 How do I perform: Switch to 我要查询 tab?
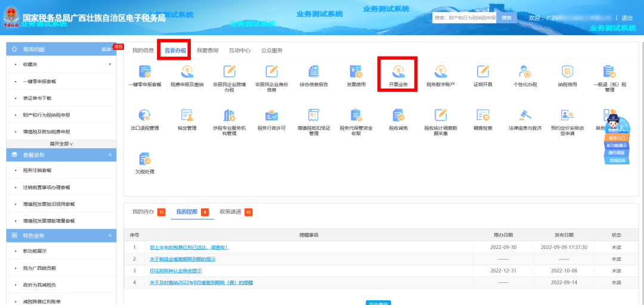coord(208,51)
